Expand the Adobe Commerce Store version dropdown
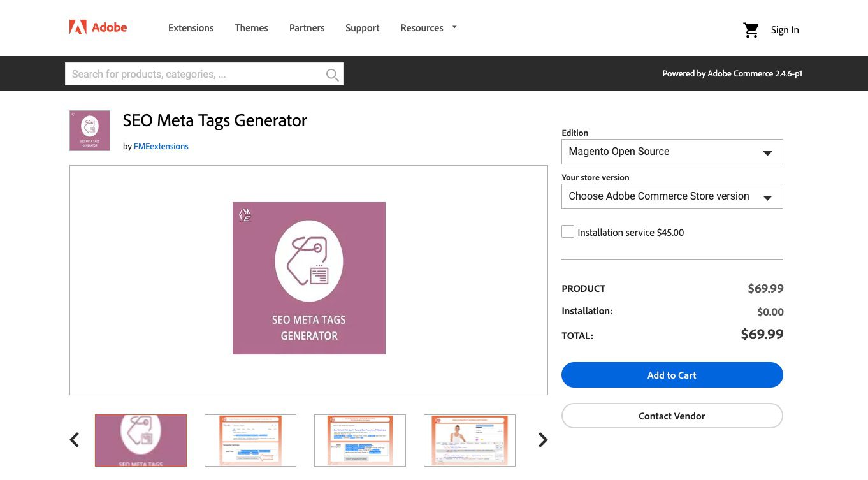Screen dimensions: 868x480 point(672,196)
